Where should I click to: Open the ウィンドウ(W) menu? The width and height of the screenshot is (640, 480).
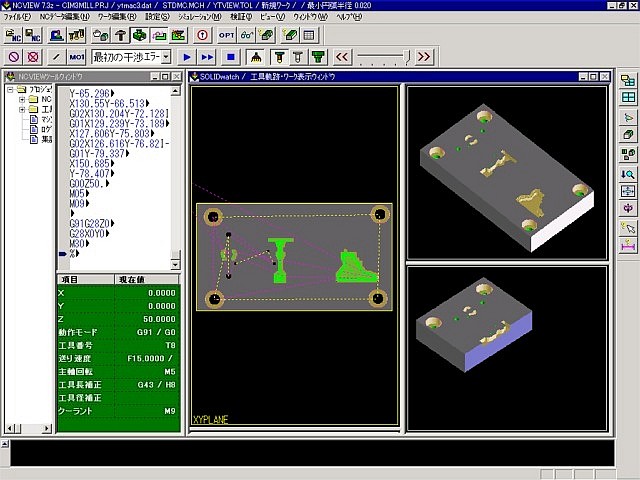click(x=310, y=17)
